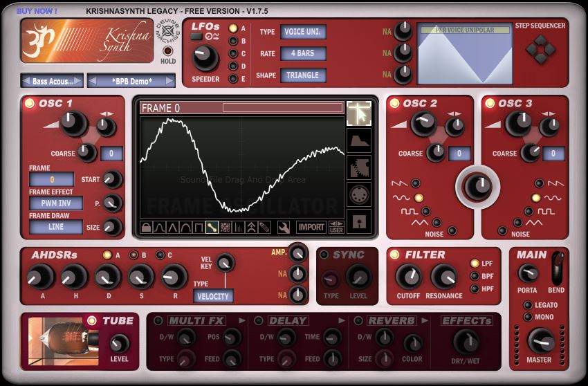Open the *BPB Demo* preset selector

tap(131, 81)
